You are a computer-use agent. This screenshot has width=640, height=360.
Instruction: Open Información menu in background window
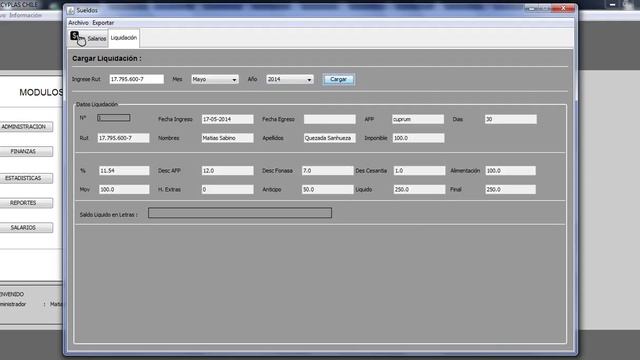coord(25,15)
